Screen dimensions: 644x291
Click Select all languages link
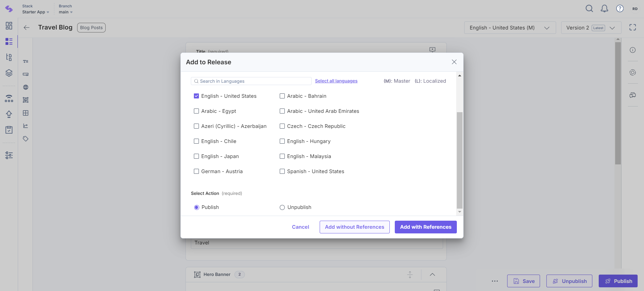[336, 81]
